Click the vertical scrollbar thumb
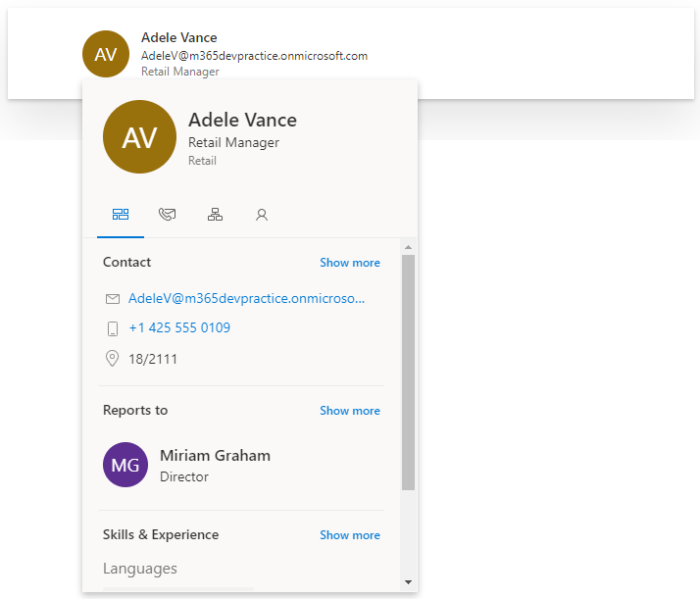Image resolution: width=700 pixels, height=599 pixels. [408, 373]
